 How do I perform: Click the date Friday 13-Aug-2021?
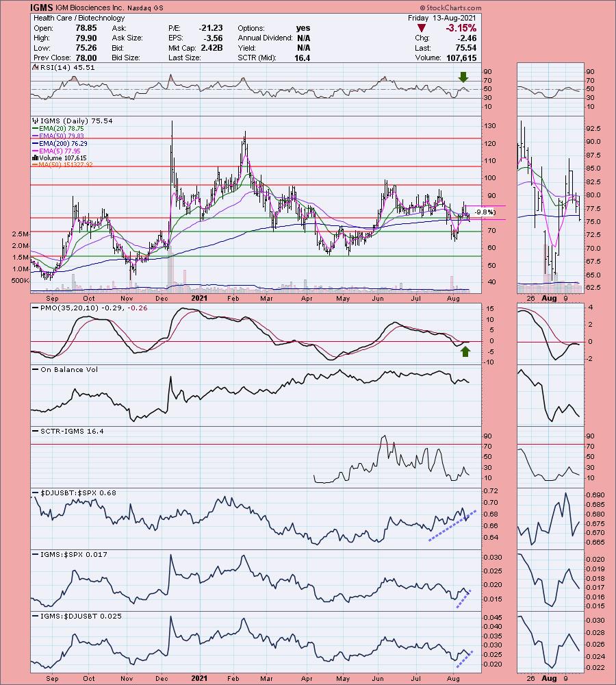click(x=441, y=18)
